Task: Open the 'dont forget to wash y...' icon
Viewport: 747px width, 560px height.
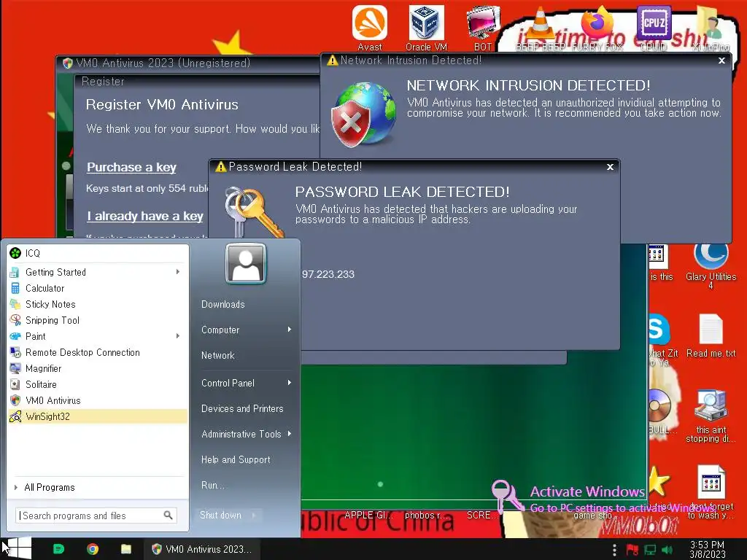Action: [711, 482]
